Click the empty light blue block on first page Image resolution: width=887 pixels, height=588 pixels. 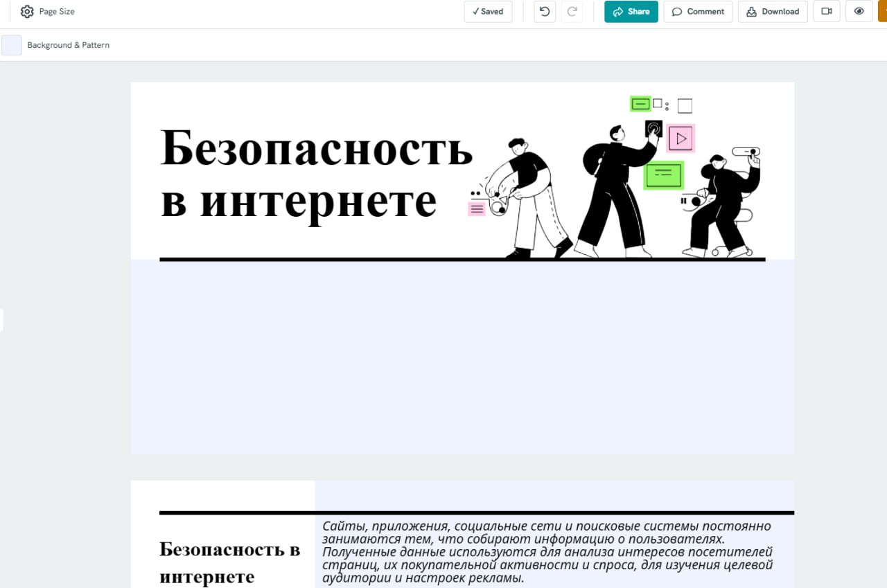click(462, 357)
